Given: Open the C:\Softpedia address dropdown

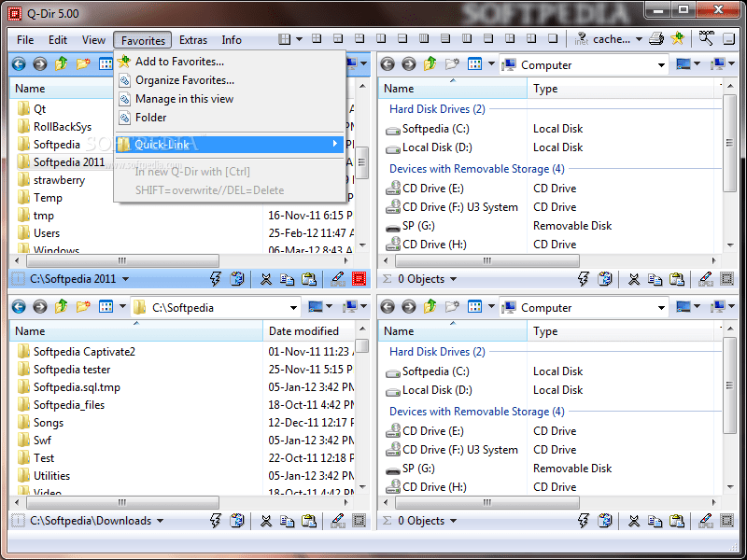Looking at the screenshot, I should tap(293, 306).
